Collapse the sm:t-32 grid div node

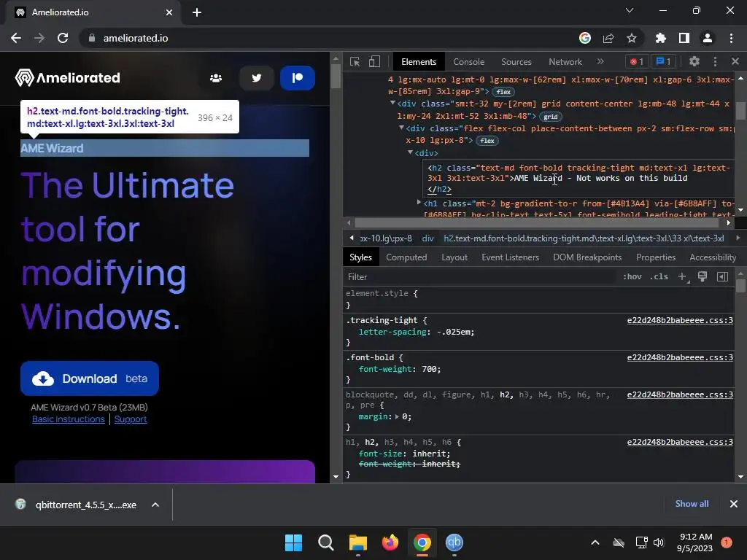392,103
